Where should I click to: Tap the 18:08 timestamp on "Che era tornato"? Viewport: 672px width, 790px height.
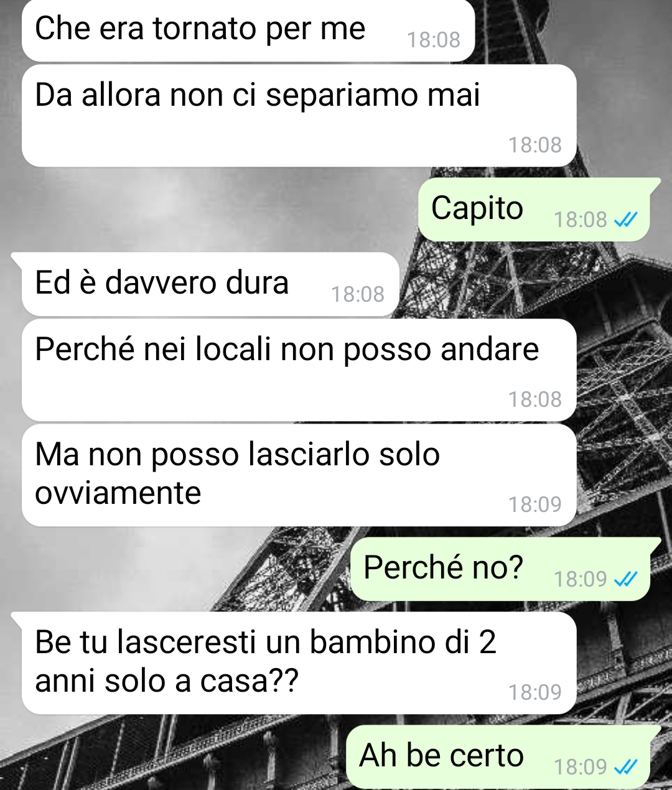434,40
